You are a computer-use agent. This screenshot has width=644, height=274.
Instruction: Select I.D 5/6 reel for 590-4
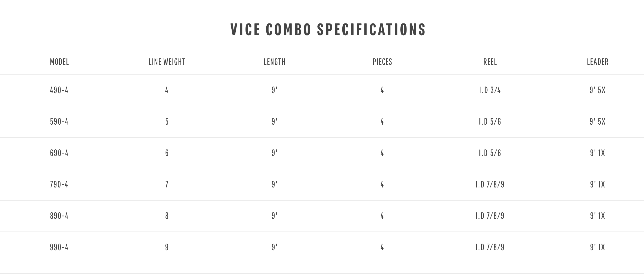[x=490, y=122]
